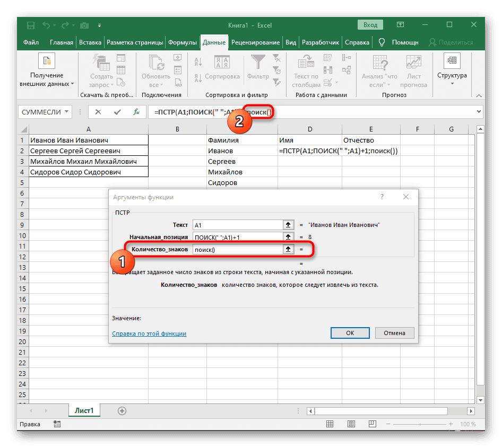Switch to the Формулы ribbon tab
Image resolution: width=502 pixels, height=448 pixels.
[183, 42]
